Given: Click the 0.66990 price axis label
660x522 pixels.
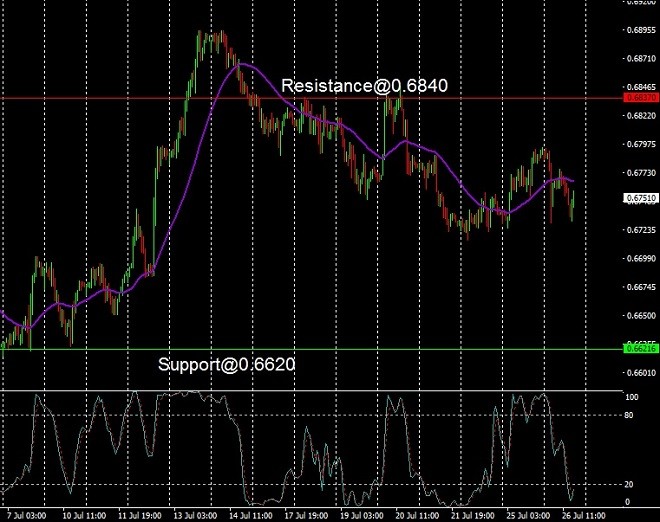Looking at the screenshot, I should pos(641,258).
